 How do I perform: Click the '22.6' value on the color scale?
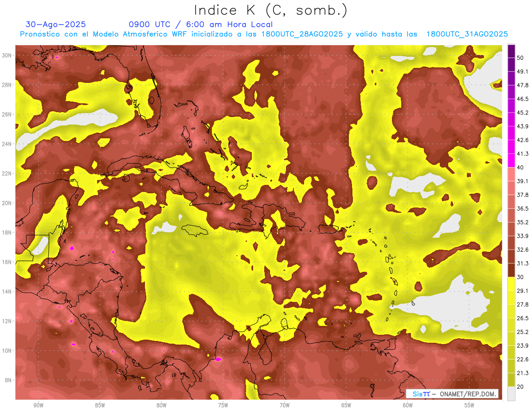tap(523, 359)
